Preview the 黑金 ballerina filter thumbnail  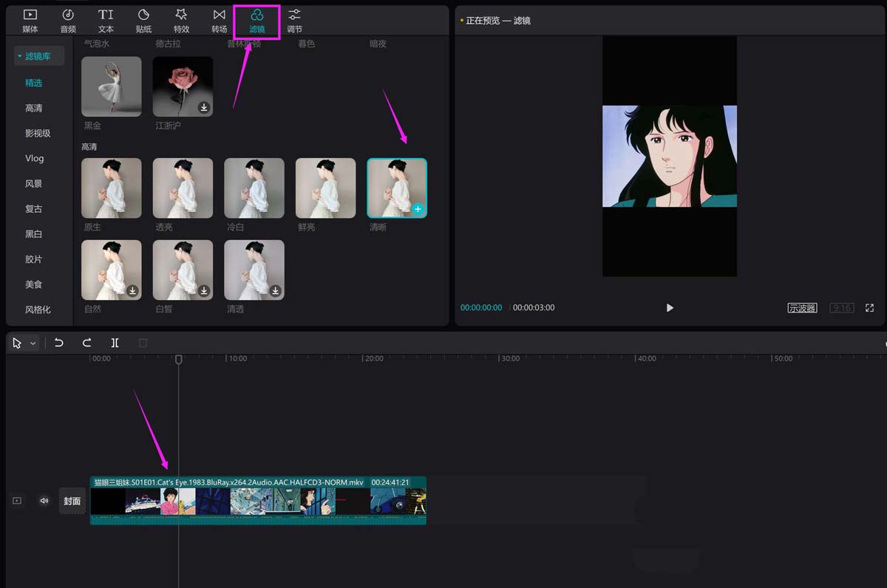(x=111, y=86)
